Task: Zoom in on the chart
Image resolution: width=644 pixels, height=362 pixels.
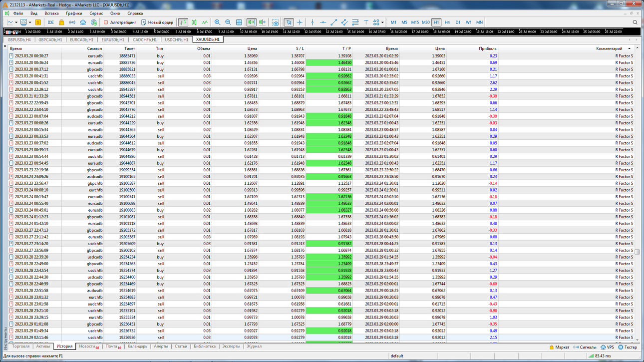Action: [x=217, y=22]
